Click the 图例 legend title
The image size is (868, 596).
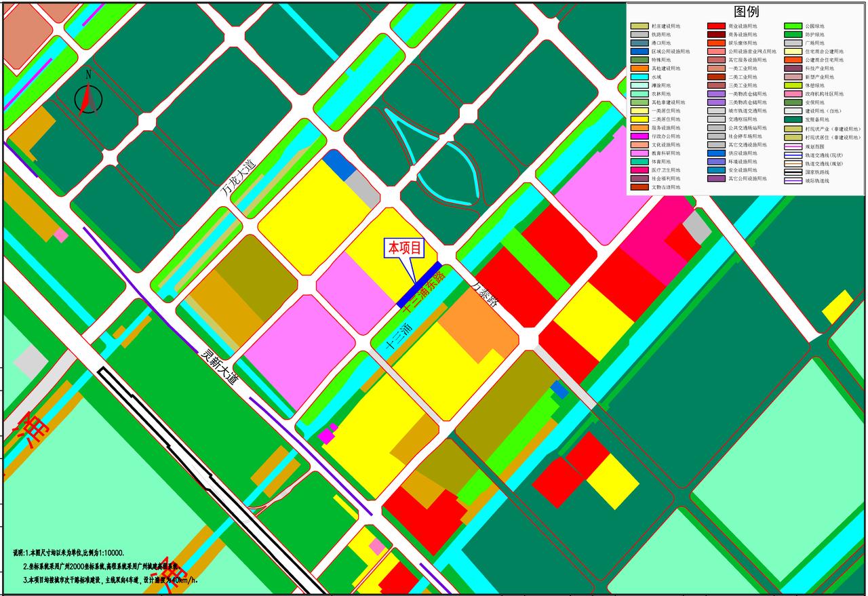[746, 12]
